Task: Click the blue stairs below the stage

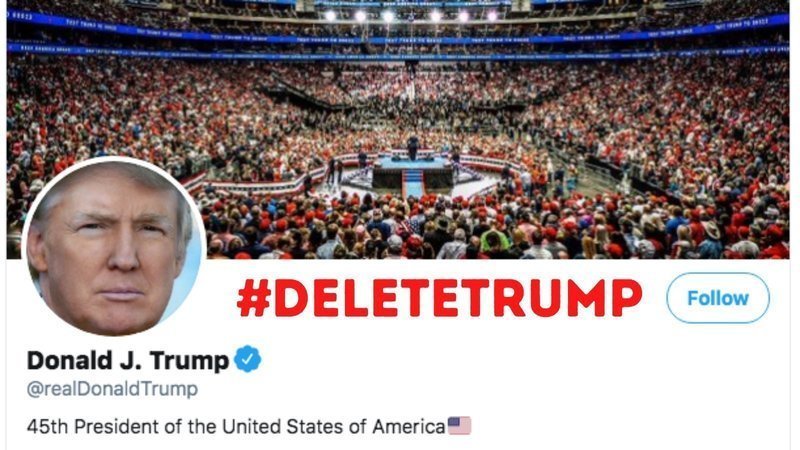Action: pyautogui.click(x=413, y=185)
